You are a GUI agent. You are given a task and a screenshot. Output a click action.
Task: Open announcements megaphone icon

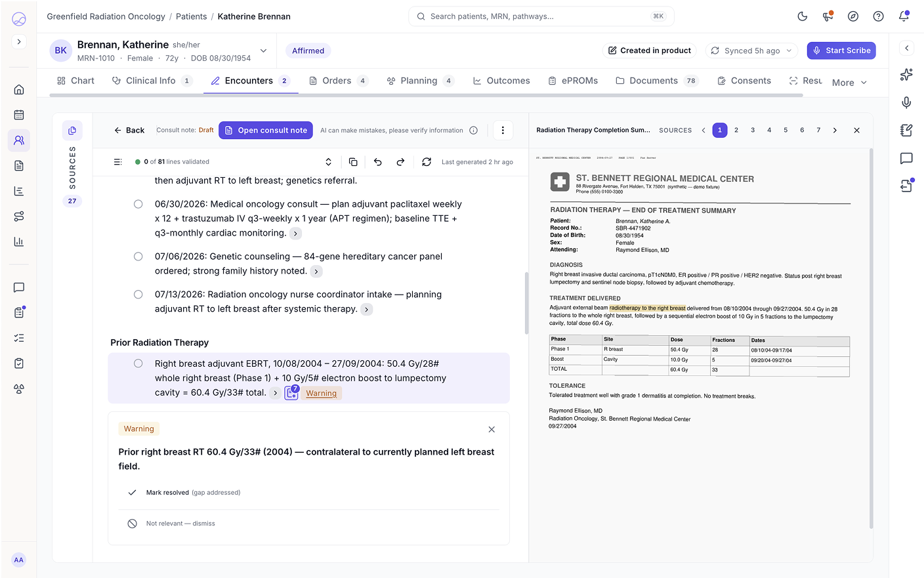tap(828, 16)
